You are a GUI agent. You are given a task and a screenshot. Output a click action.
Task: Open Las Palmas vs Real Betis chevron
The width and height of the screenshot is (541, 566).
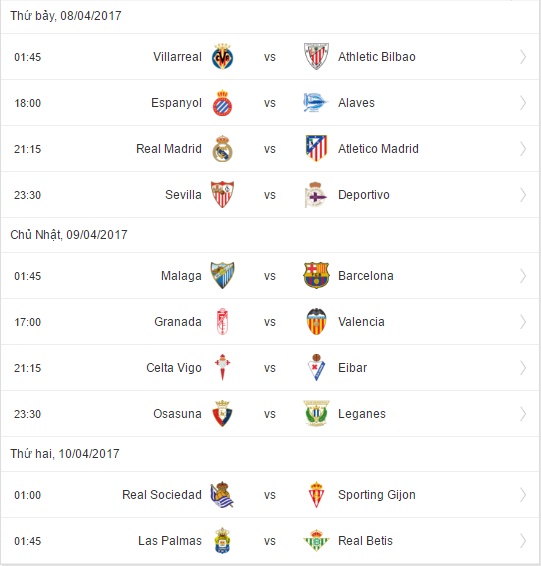coord(523,541)
